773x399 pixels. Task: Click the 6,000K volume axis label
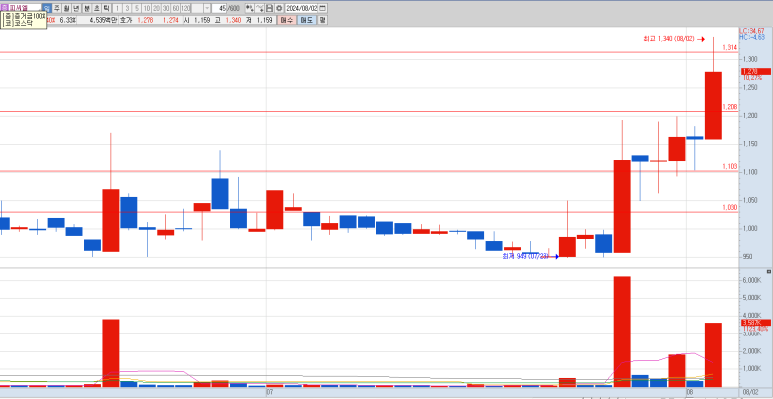(x=752, y=280)
